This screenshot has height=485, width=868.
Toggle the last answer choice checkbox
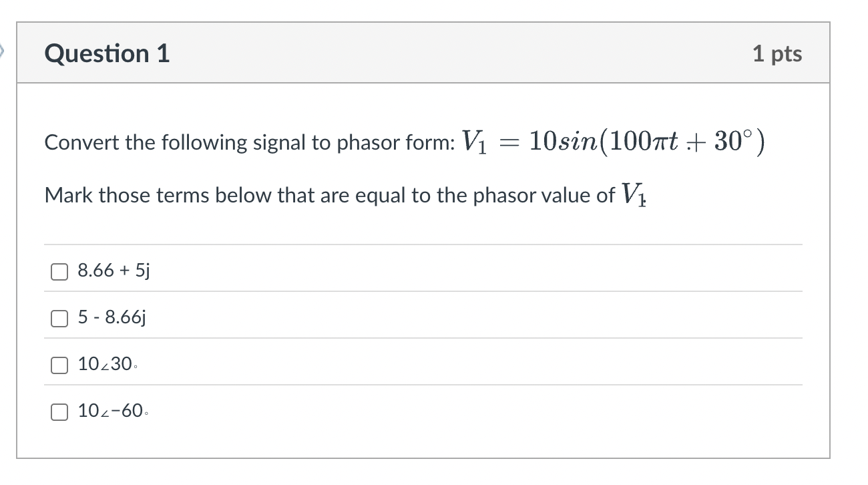(59, 412)
